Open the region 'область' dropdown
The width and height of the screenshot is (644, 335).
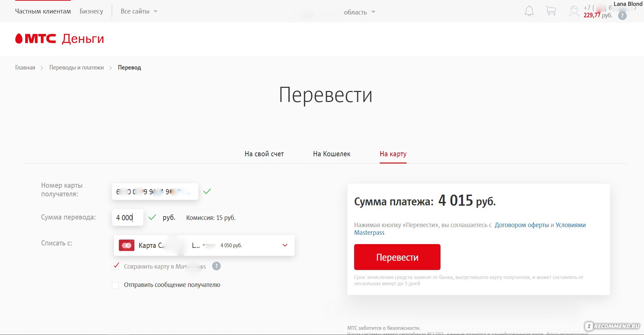click(360, 12)
